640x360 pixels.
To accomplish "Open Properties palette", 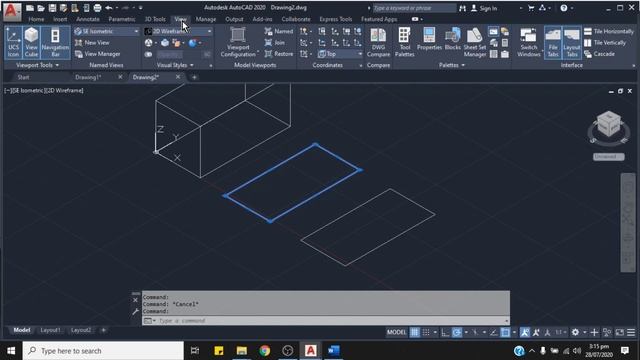I will point(429,40).
